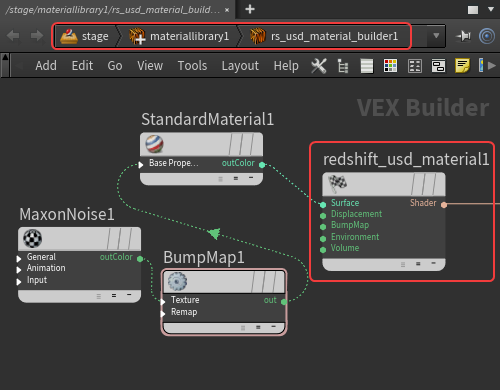Viewport: 500px width, 390px height.
Task: Click the Volume input connector
Action: [323, 250]
